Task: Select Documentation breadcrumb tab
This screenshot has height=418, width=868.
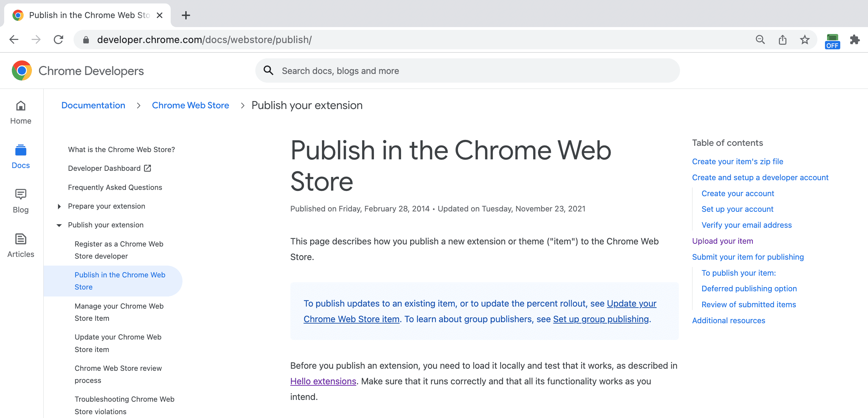Action: (93, 105)
